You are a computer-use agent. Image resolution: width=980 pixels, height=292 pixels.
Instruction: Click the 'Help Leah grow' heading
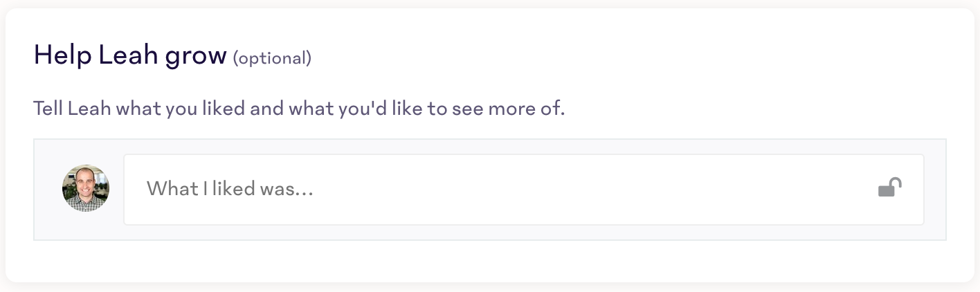[x=130, y=55]
